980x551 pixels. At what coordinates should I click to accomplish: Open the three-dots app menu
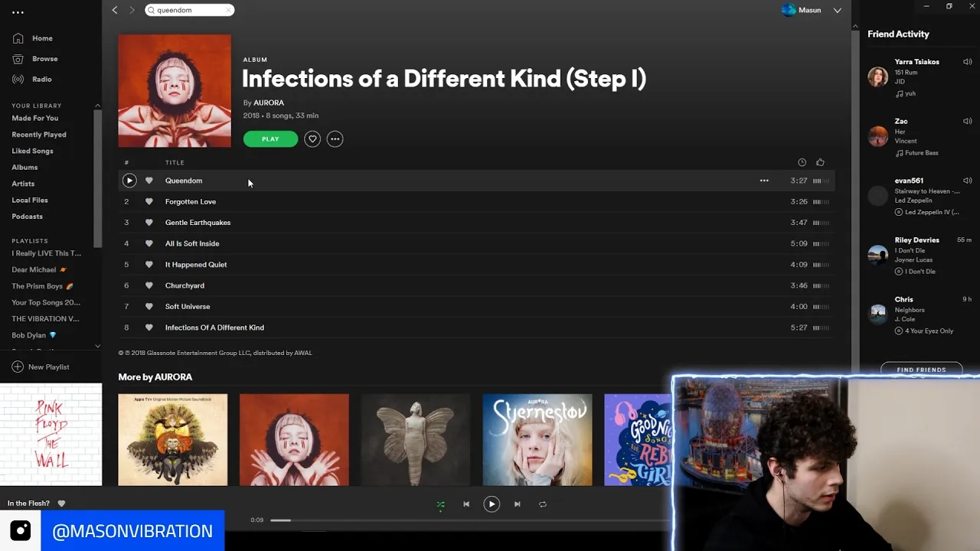18,12
